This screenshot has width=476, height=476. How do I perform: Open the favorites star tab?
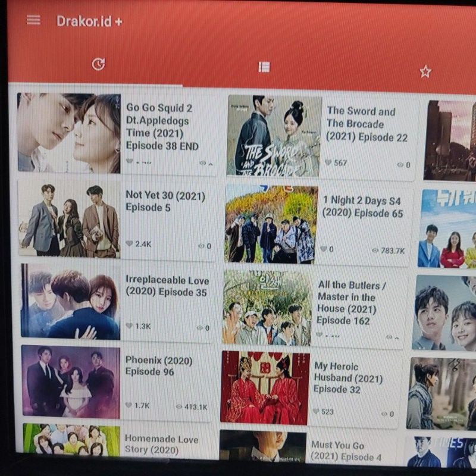click(x=425, y=72)
